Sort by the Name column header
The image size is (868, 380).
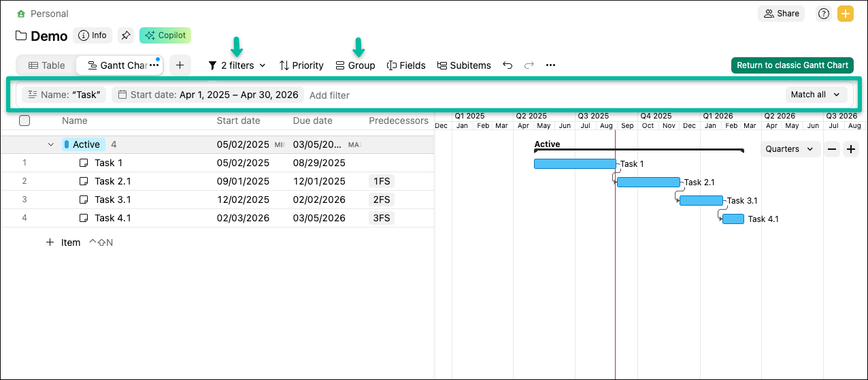click(75, 121)
